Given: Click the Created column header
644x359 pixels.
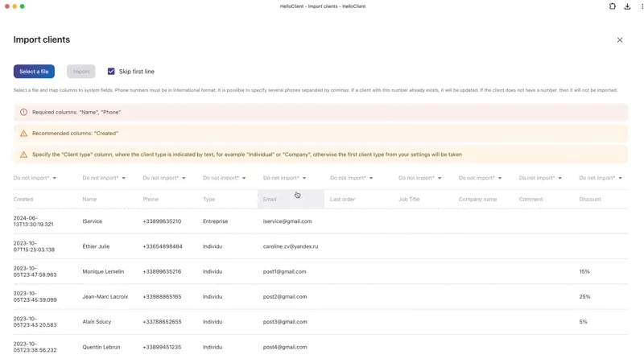Looking at the screenshot, I should coord(23,199).
